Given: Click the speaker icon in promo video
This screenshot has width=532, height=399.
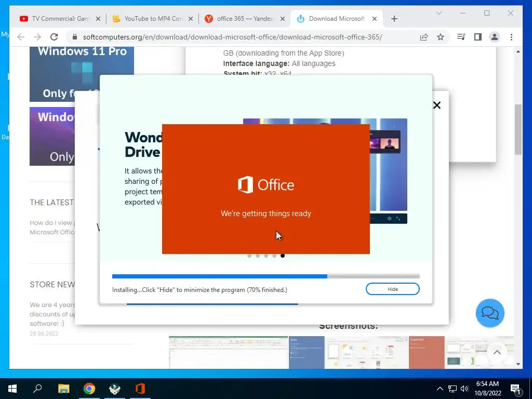Looking at the screenshot, I should pos(390,219).
